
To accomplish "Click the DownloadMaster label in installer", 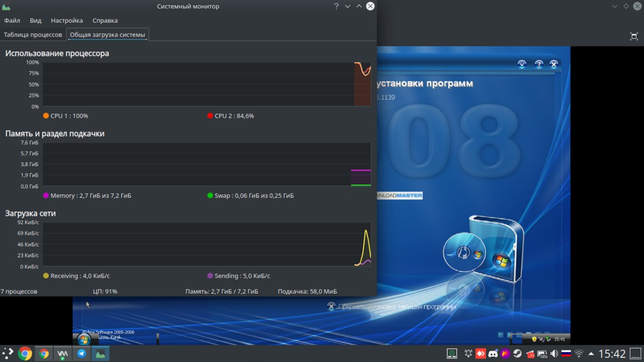I will click(x=399, y=195).
